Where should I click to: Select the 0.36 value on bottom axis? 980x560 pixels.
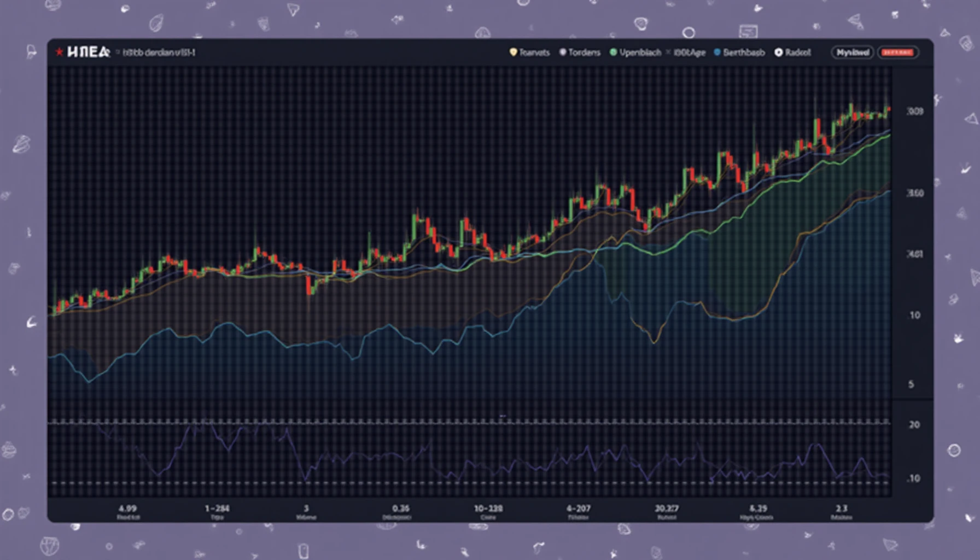point(400,508)
